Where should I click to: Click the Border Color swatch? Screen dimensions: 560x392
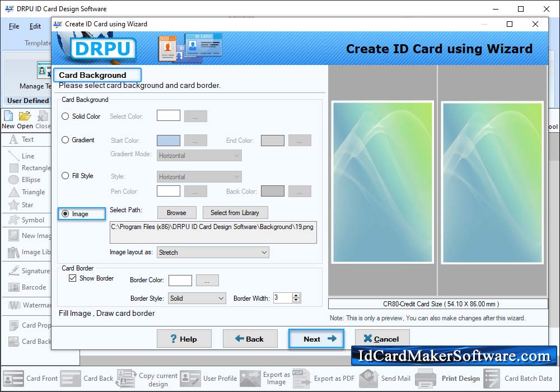[180, 280]
